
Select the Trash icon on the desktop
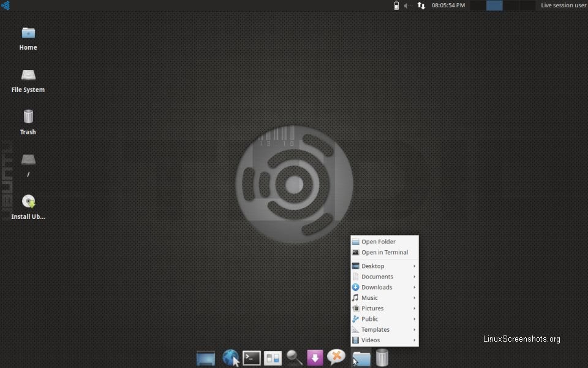tap(28, 123)
